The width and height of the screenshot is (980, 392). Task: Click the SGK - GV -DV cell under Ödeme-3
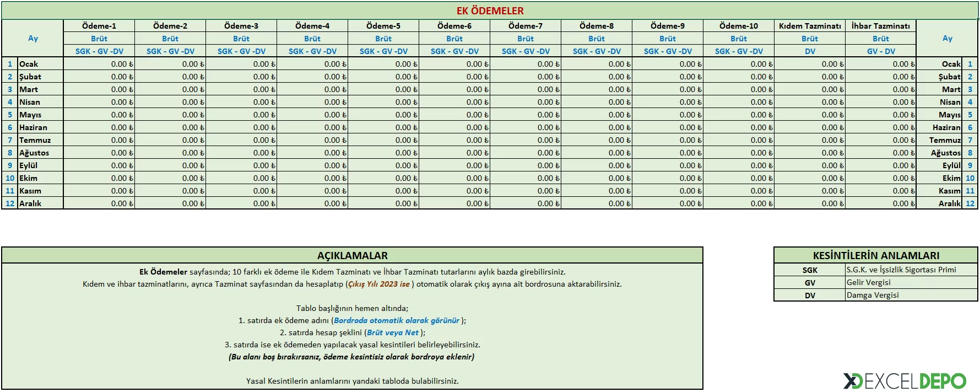(x=241, y=51)
